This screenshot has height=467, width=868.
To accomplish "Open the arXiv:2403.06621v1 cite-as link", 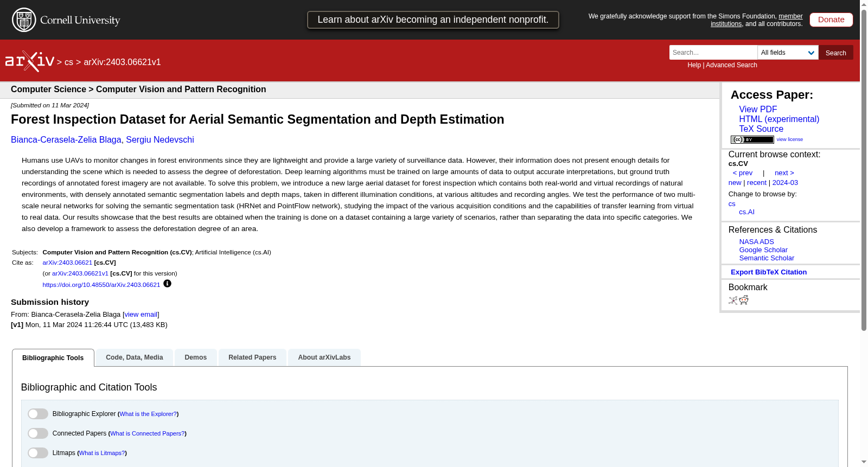I will (x=80, y=273).
